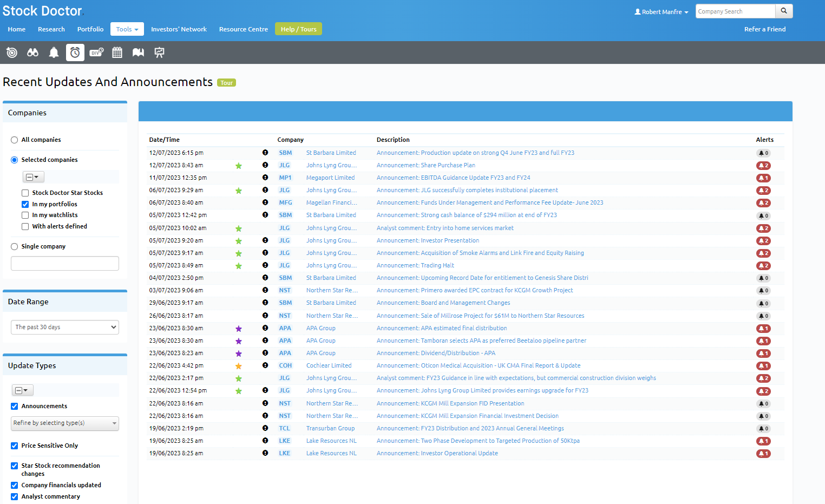This screenshot has height=504, width=825.
Task: Open the 'EBITDA Guidance Update FY23 and FY24' announcement
Action: (453, 178)
